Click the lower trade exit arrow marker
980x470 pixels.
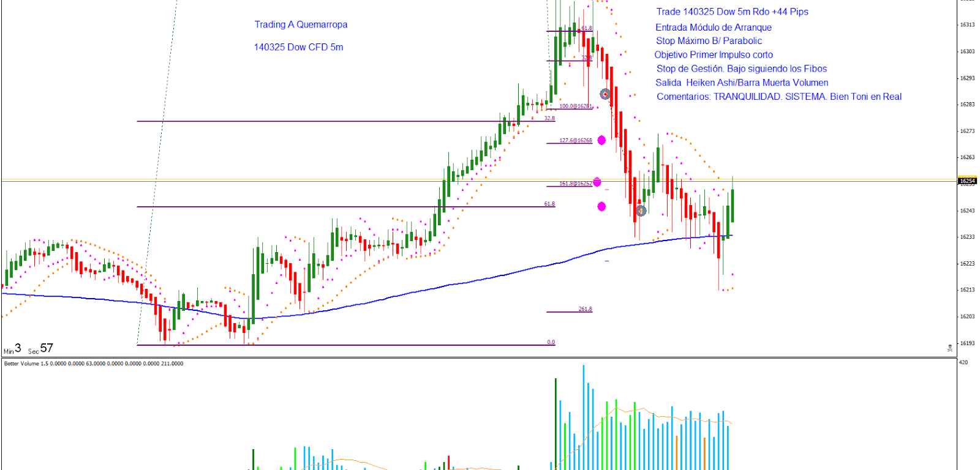point(641,211)
